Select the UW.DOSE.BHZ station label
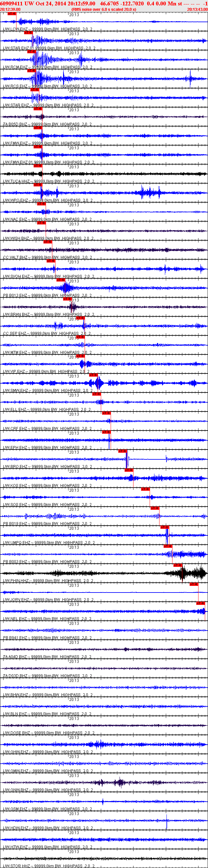Image resolution: width=208 pixels, height=868 pixels. click(49, 733)
